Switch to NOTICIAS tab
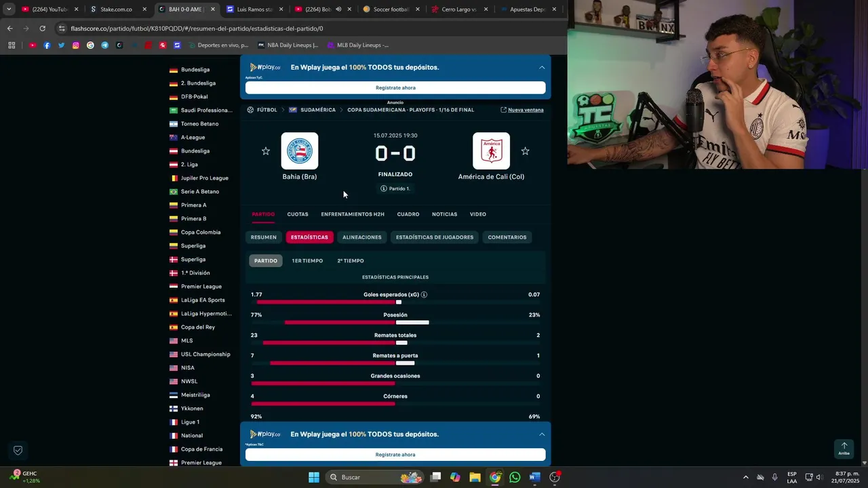868x488 pixels. pos(444,214)
